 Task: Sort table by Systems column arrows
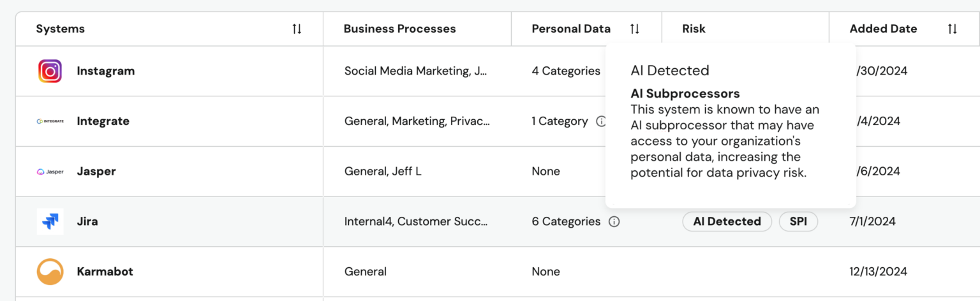(297, 29)
